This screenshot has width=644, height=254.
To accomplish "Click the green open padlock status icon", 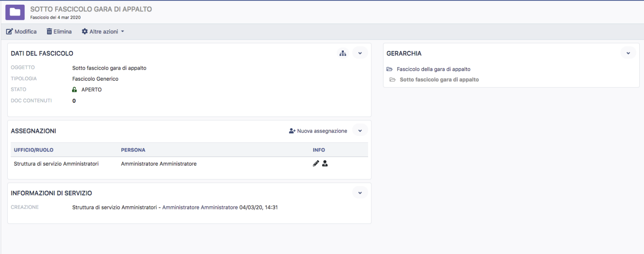I will pyautogui.click(x=75, y=90).
